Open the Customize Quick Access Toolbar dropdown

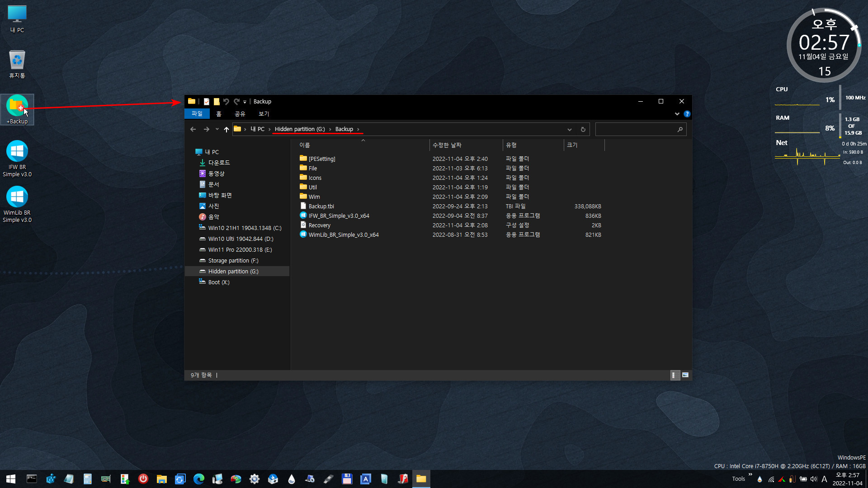click(x=245, y=102)
